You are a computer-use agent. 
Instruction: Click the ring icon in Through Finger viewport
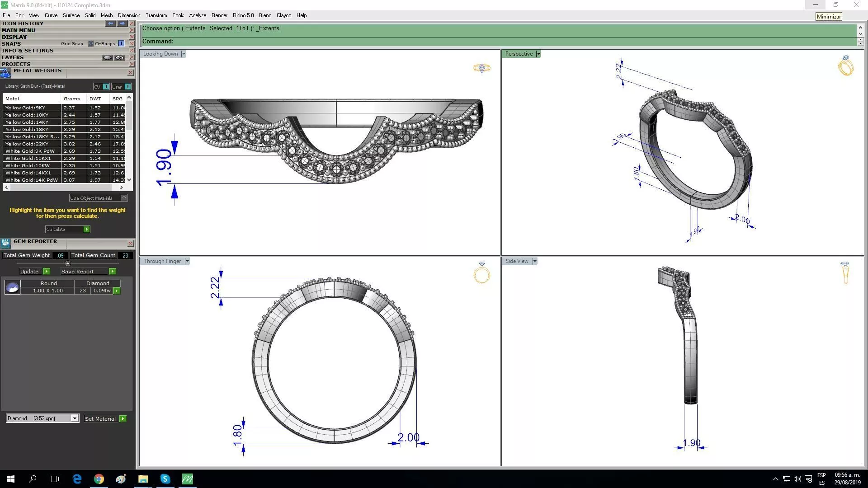tap(482, 273)
